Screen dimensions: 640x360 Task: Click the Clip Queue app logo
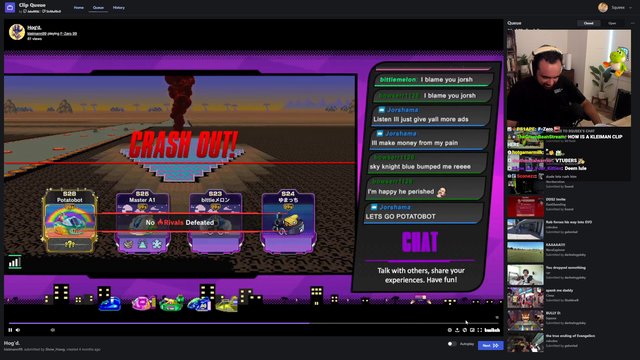tap(10, 7)
